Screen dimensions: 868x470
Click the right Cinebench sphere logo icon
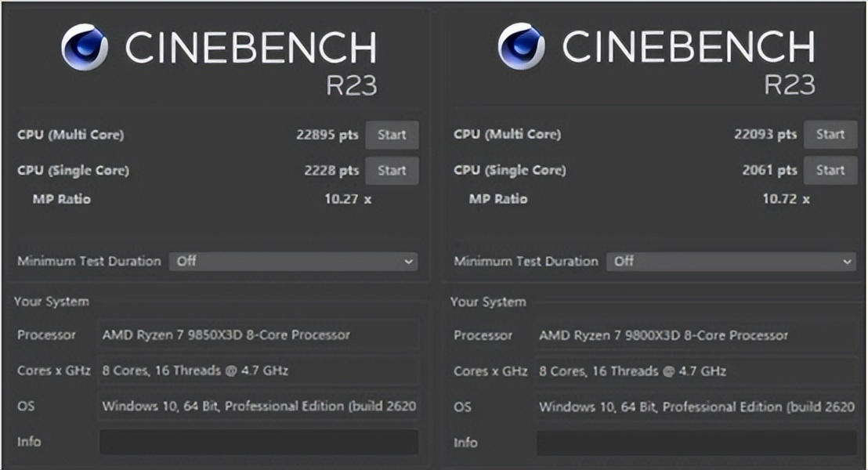pos(521,47)
